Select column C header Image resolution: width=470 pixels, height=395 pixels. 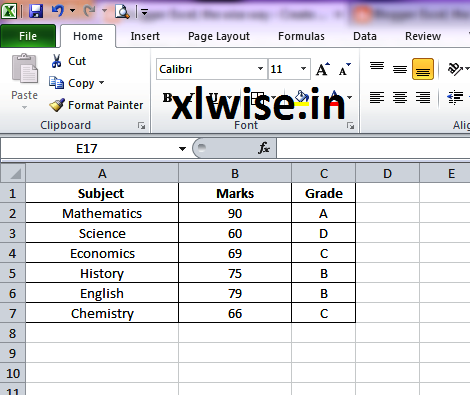tap(324, 173)
